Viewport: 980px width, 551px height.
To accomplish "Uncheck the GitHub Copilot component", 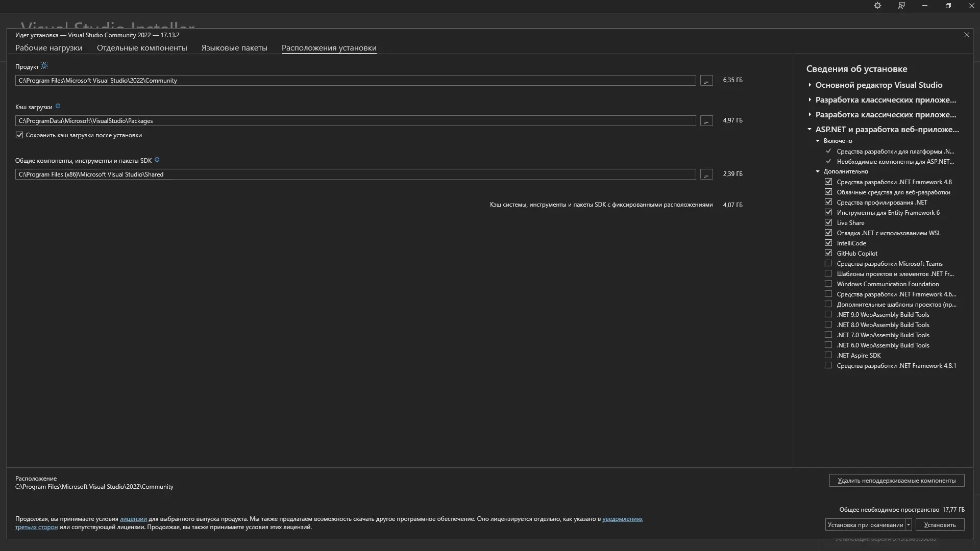I will 828,253.
